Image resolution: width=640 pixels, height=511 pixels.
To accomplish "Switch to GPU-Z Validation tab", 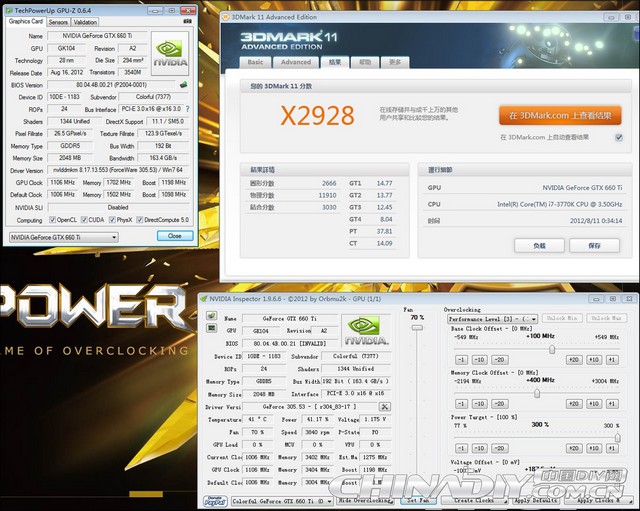I will (85, 22).
